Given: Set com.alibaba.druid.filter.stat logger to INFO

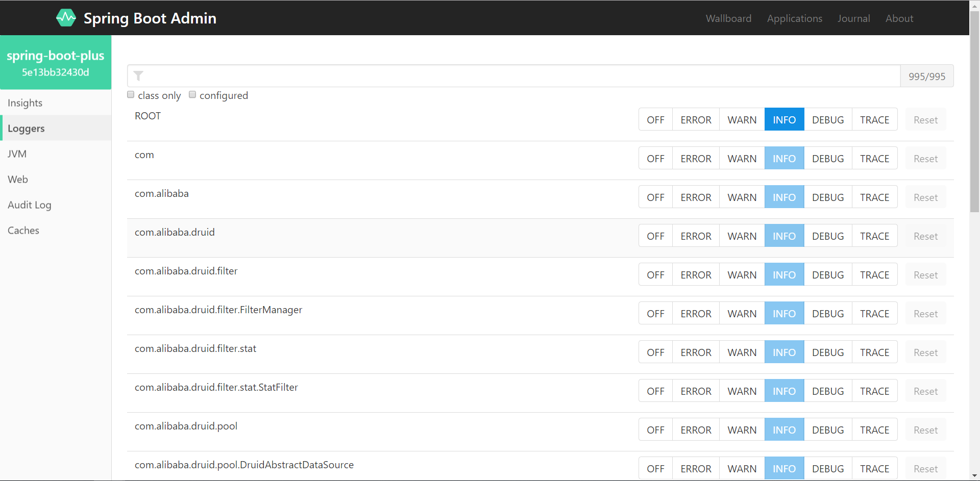Looking at the screenshot, I should [784, 352].
